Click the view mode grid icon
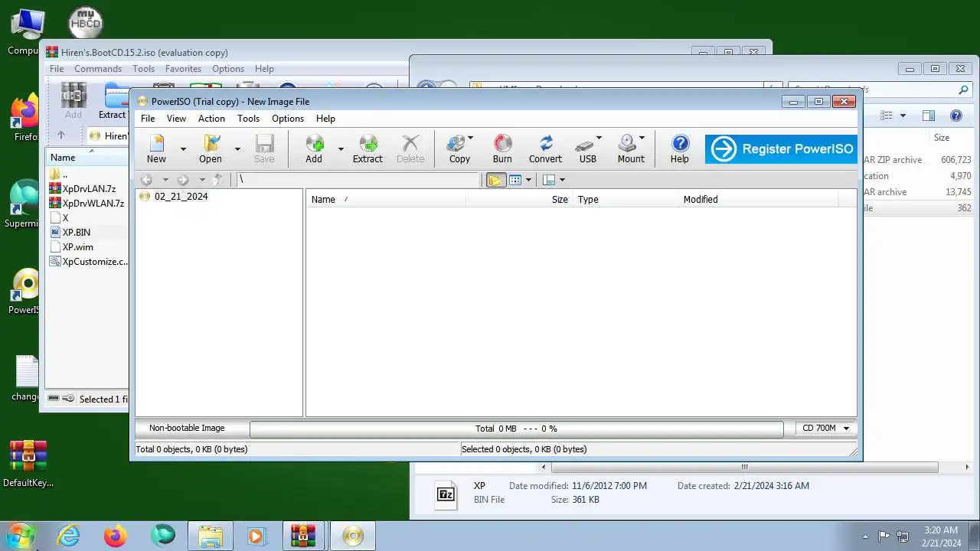Screen dimensions: 980x551 [x=515, y=180]
